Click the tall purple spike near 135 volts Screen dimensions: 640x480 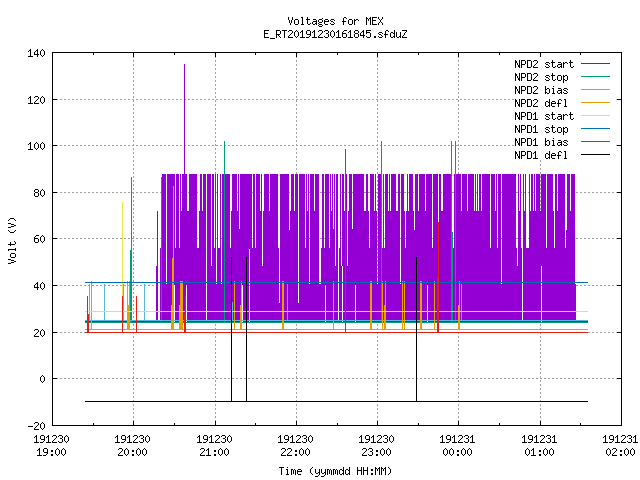coord(184,118)
